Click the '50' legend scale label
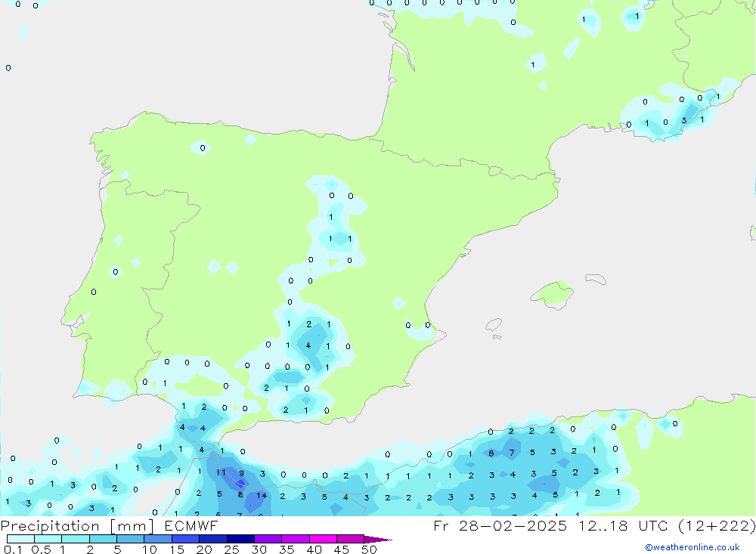 coord(369,549)
